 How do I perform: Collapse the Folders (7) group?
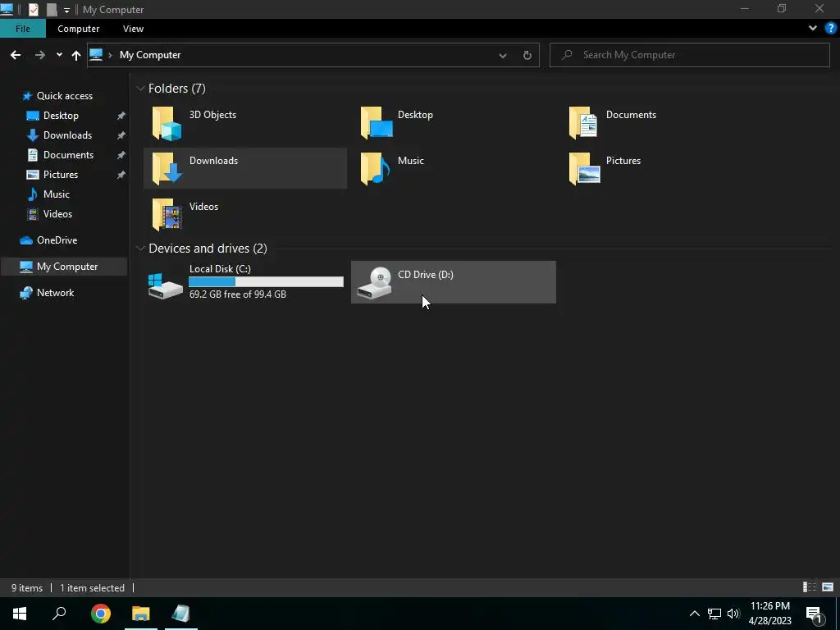[140, 89]
